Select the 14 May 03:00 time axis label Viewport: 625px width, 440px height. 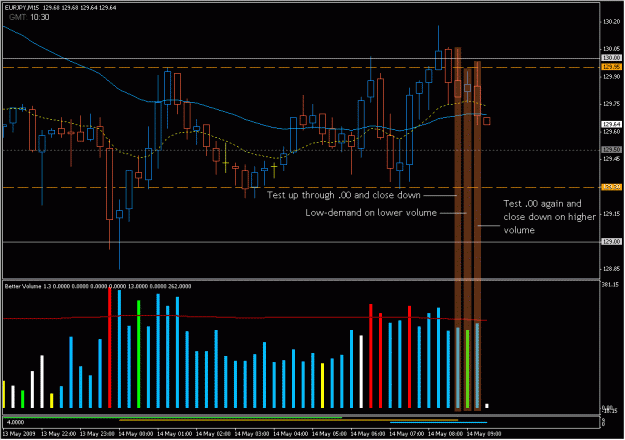252,434
